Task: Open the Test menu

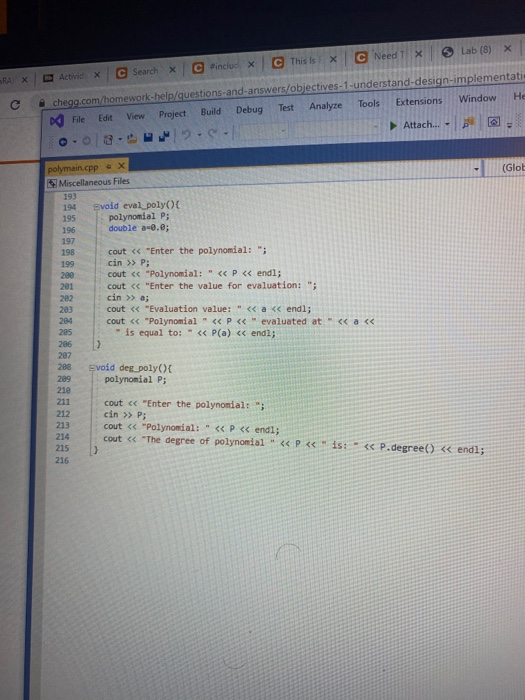Action: (286, 108)
